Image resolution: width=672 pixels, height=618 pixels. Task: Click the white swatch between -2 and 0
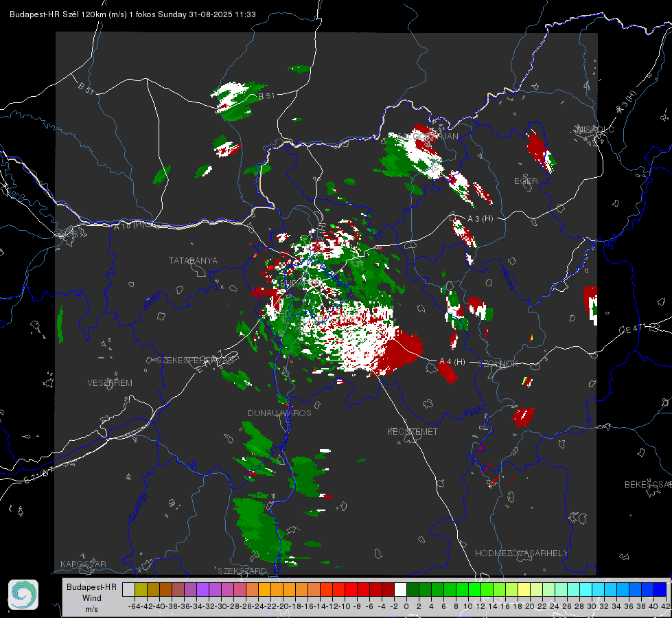click(x=400, y=589)
